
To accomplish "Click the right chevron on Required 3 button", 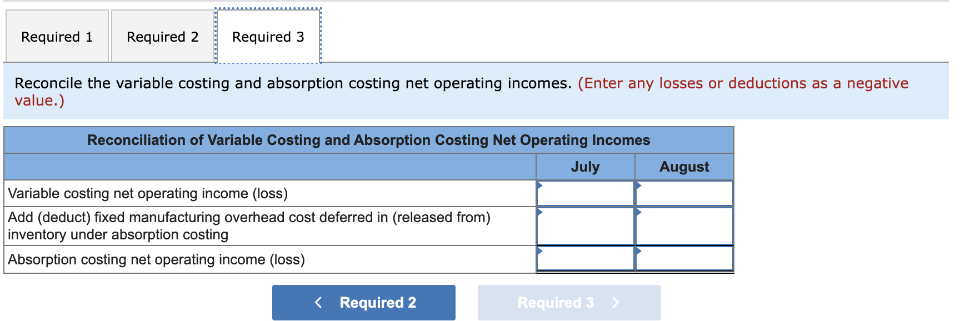I will coord(616,302).
